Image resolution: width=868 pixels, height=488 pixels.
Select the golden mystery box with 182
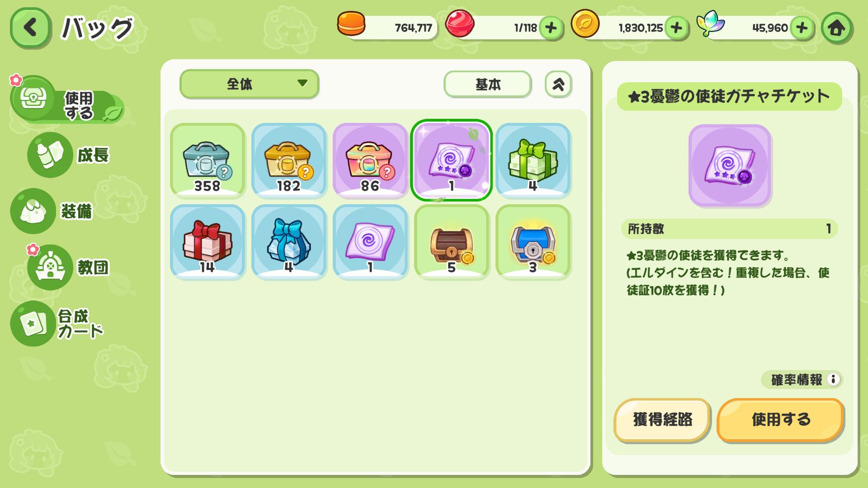tap(289, 160)
